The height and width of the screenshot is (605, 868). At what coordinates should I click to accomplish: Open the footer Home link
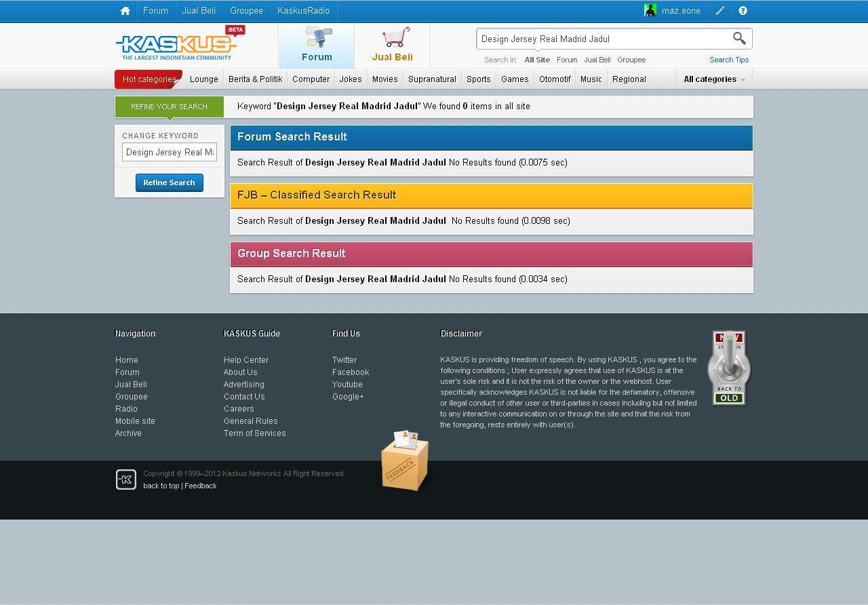pos(127,360)
